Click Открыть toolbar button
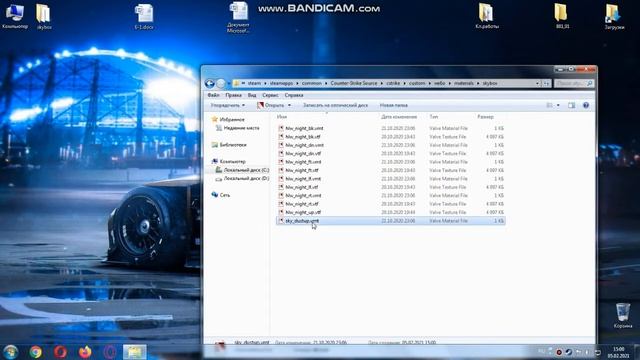The width and height of the screenshot is (640, 360). [271, 105]
